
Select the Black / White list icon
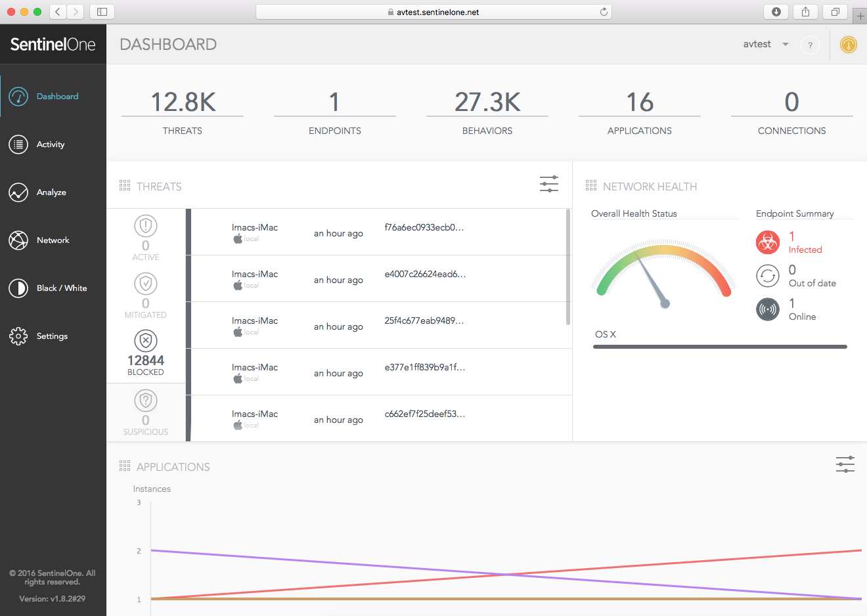click(x=18, y=288)
